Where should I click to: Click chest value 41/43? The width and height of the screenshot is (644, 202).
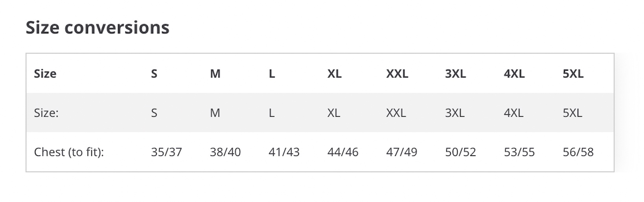click(x=284, y=152)
